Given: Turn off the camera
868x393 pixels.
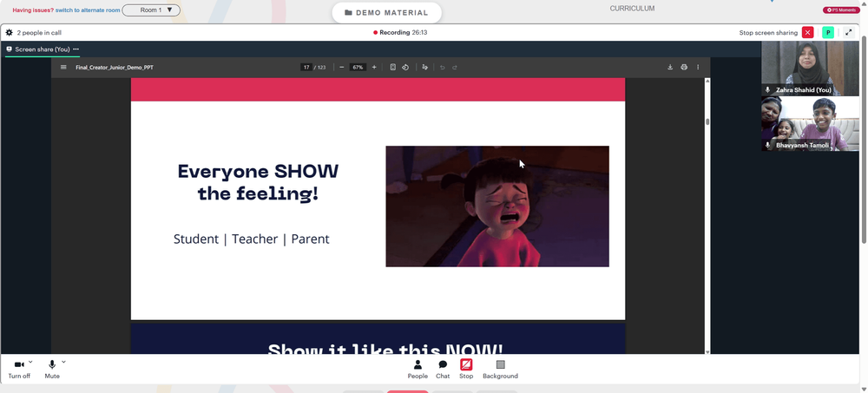Looking at the screenshot, I should click(19, 370).
